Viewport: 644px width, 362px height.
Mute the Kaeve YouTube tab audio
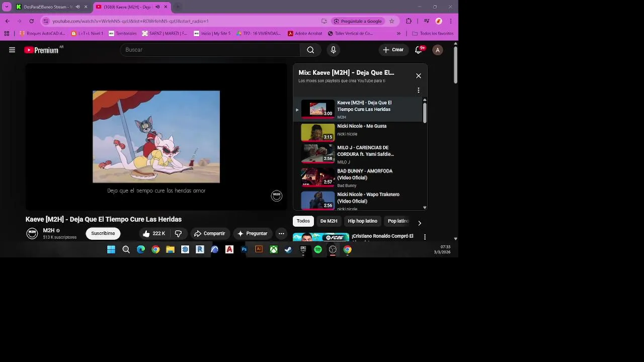point(157,7)
